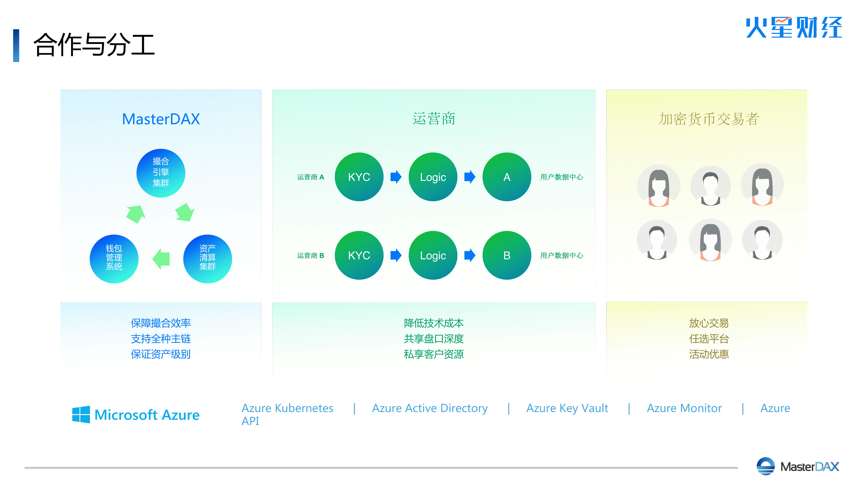Click the green arrow pointing left toward 钱包管理系统
The height and width of the screenshot is (488, 868).
point(161,259)
